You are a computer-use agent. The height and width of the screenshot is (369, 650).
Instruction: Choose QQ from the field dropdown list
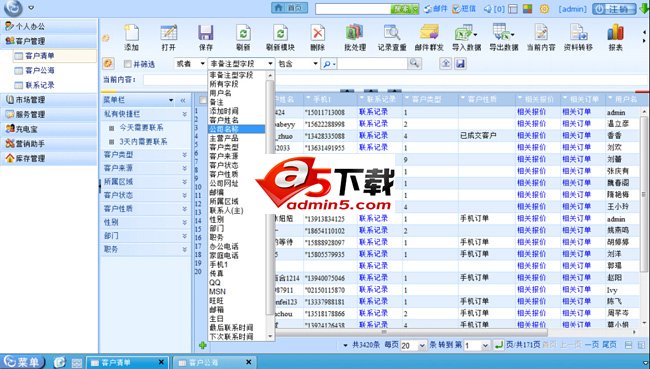[237, 282]
